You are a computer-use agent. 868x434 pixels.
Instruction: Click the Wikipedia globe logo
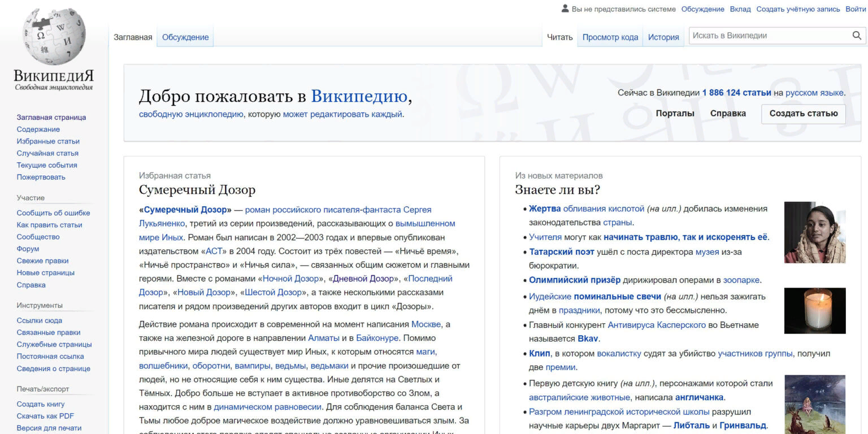54,37
